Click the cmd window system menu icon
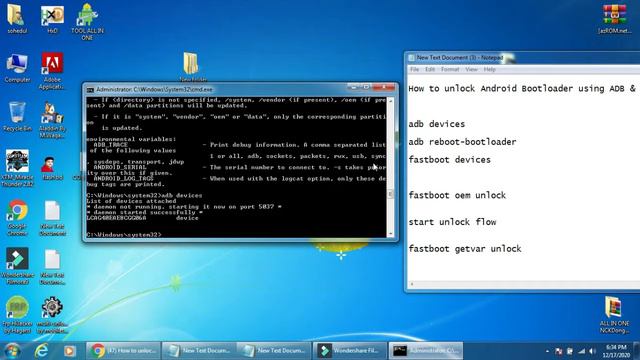Viewport: 640px width, 360px height. click(x=90, y=89)
